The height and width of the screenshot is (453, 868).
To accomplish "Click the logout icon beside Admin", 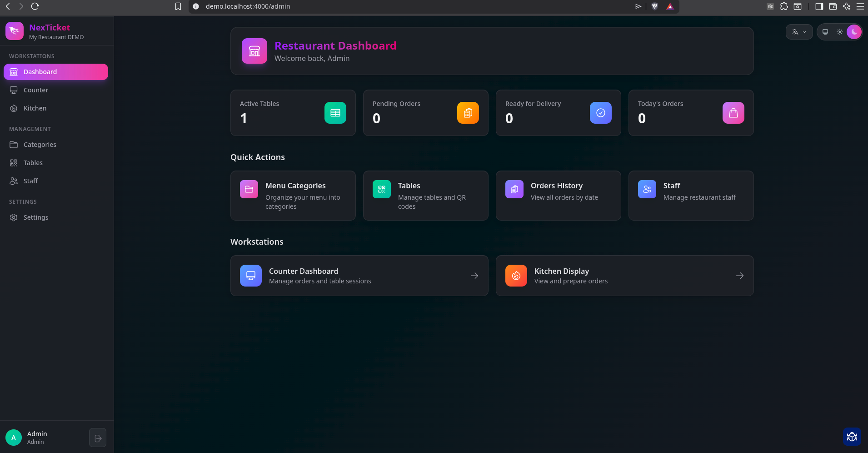I will point(97,437).
